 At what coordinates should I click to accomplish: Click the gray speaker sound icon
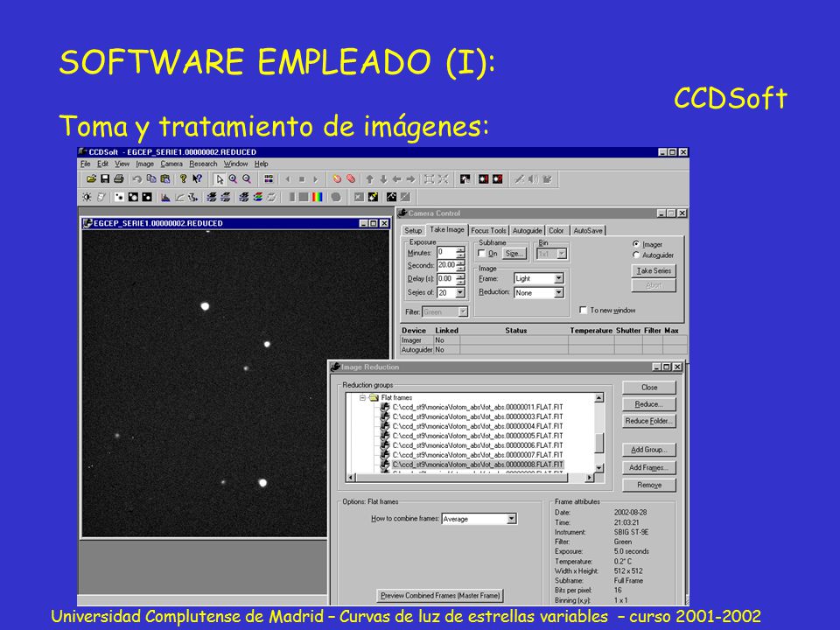click(x=533, y=178)
